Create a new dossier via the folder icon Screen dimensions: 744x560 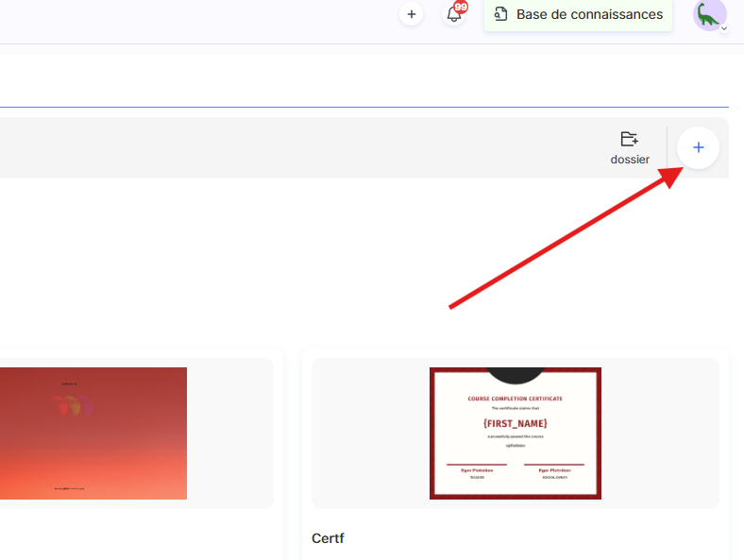click(630, 139)
